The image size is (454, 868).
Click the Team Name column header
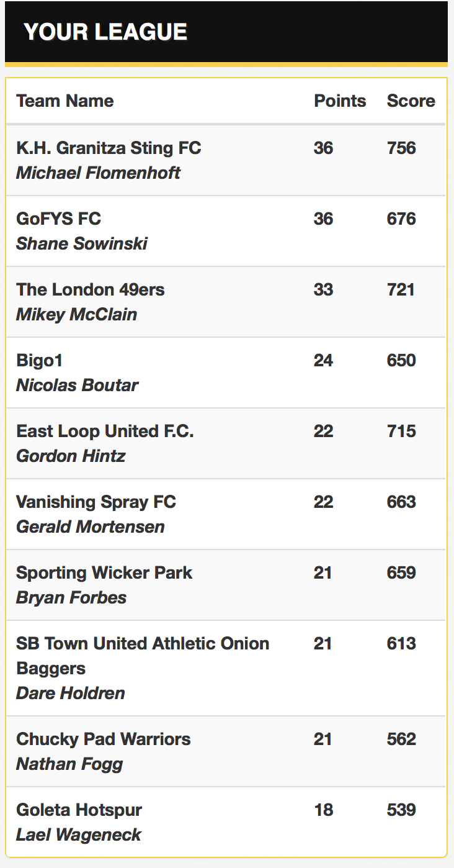65,101
